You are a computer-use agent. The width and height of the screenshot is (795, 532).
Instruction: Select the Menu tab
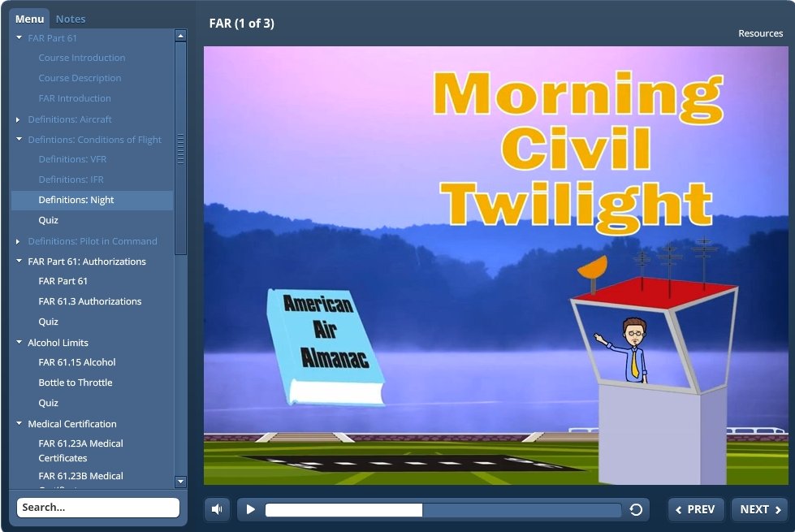tap(30, 19)
